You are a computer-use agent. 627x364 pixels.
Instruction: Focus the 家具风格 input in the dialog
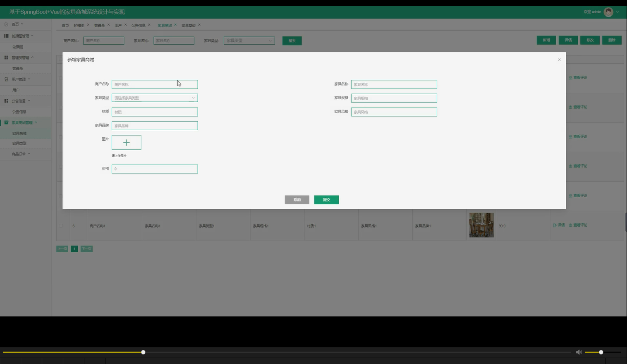tap(394, 112)
